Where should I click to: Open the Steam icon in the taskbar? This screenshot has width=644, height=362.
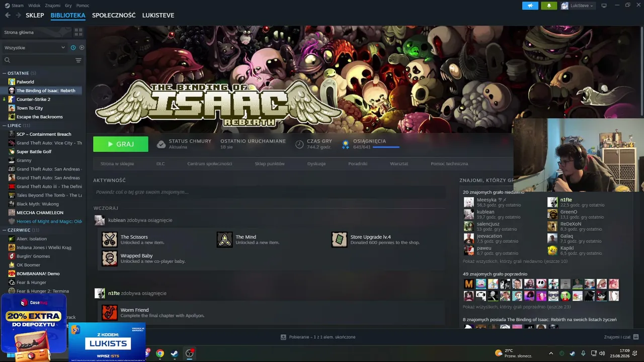[x=174, y=353]
